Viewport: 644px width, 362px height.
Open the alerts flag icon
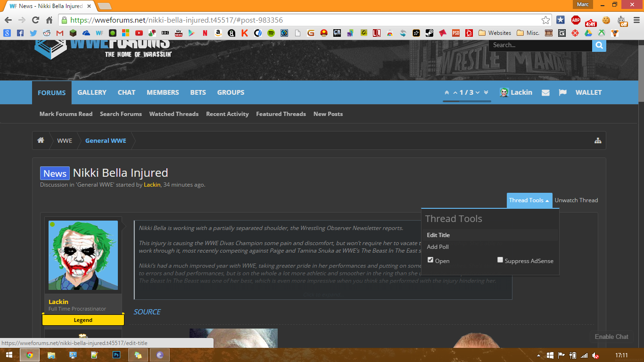562,93
